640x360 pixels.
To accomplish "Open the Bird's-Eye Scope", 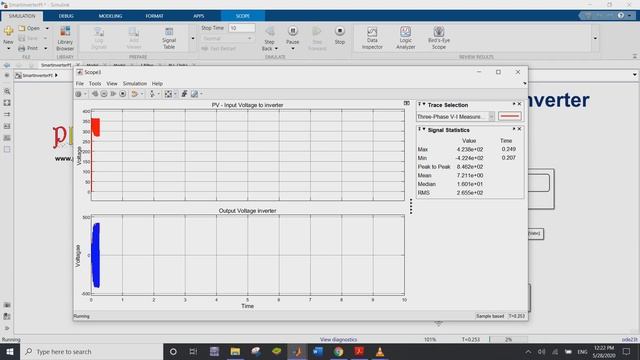I will (x=439, y=38).
